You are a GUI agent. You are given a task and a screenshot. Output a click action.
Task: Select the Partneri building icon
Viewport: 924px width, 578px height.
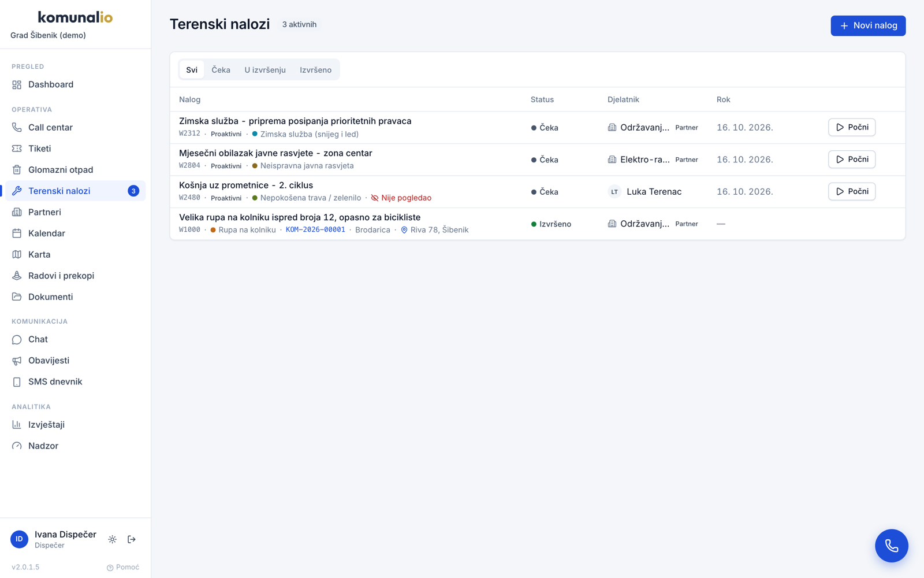(17, 212)
